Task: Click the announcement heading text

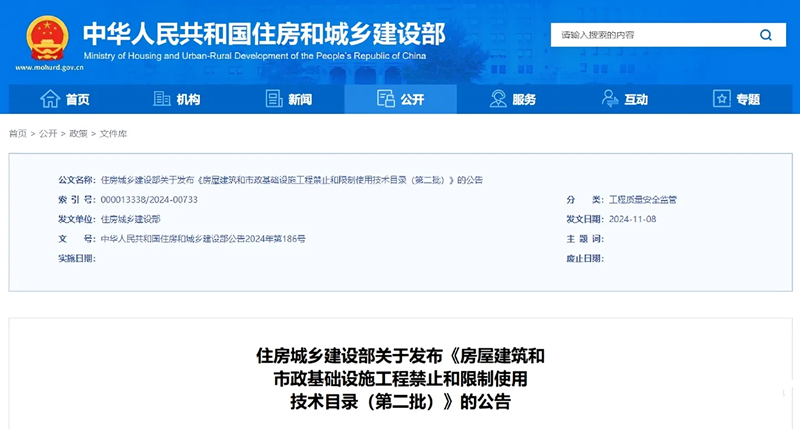Action: [x=400, y=379]
